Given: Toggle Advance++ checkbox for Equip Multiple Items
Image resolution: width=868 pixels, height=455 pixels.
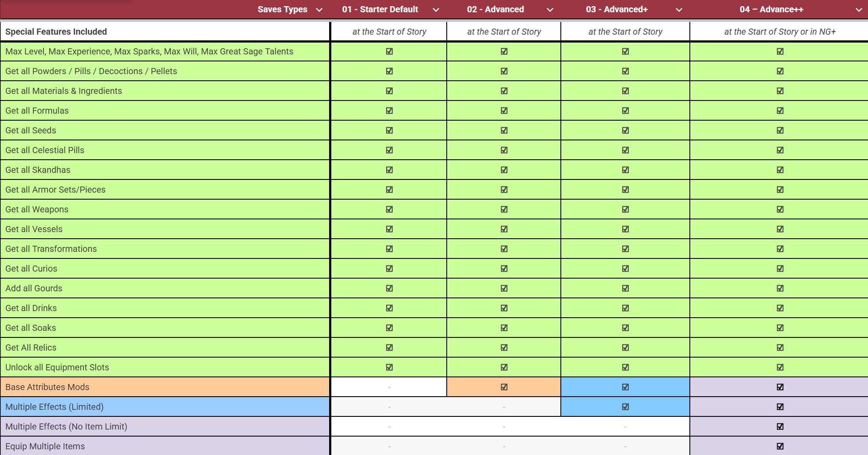Looking at the screenshot, I should pos(780,446).
